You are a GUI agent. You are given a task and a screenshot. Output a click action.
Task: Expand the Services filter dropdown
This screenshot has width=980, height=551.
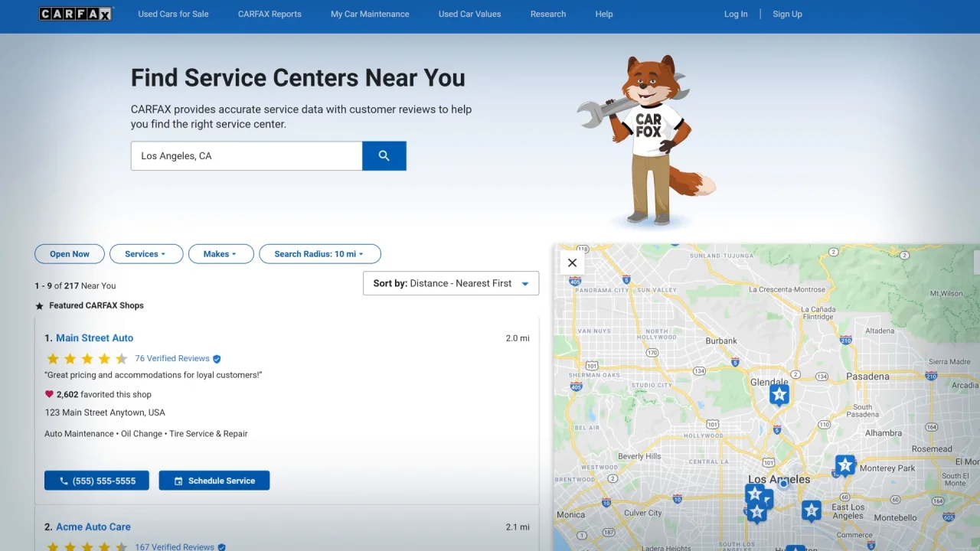146,254
